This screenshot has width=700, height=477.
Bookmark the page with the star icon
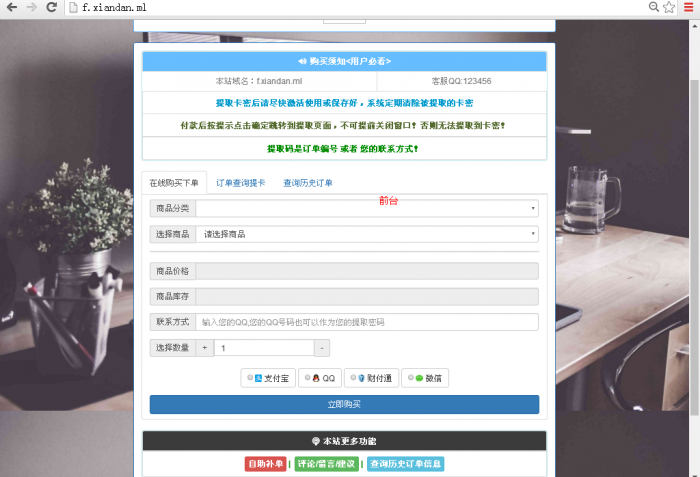coord(669,7)
